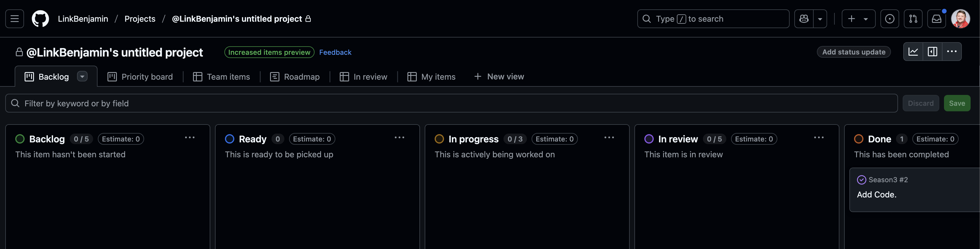Click Increased items preview badge

tap(269, 52)
